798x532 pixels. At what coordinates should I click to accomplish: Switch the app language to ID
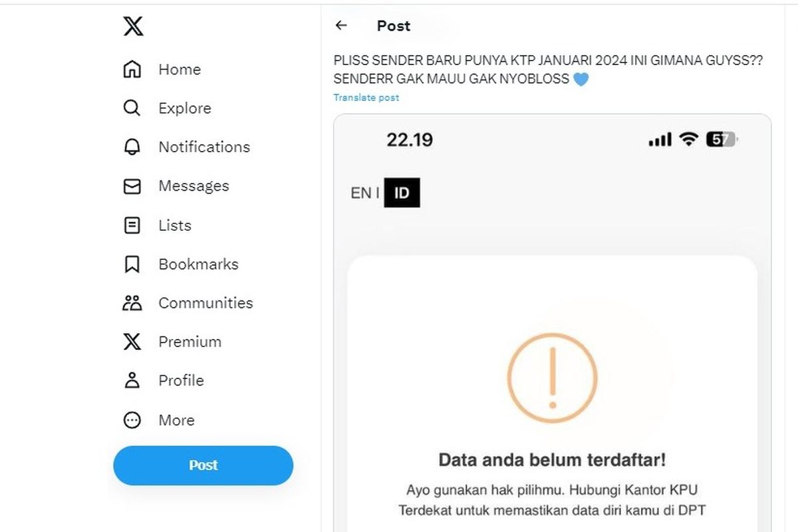(404, 193)
